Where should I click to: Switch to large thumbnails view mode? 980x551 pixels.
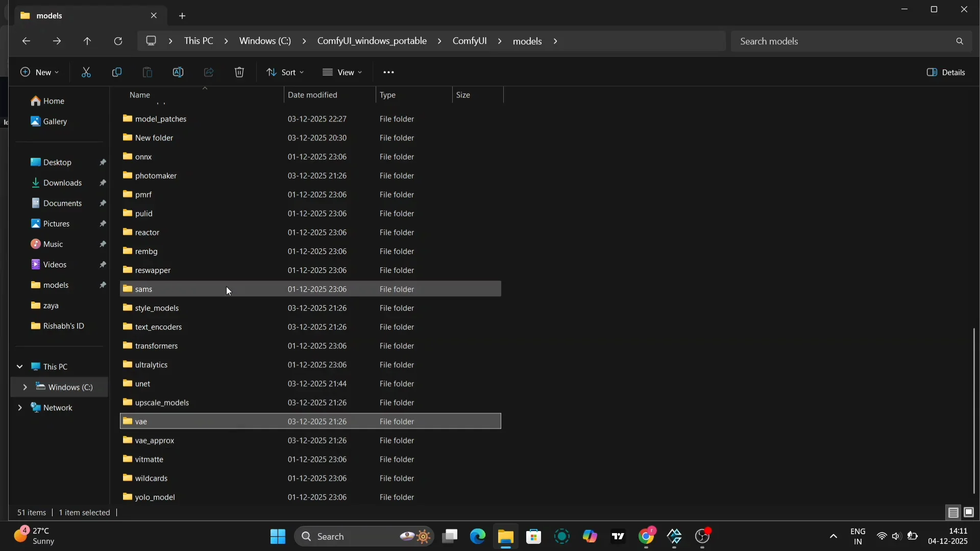click(x=969, y=513)
